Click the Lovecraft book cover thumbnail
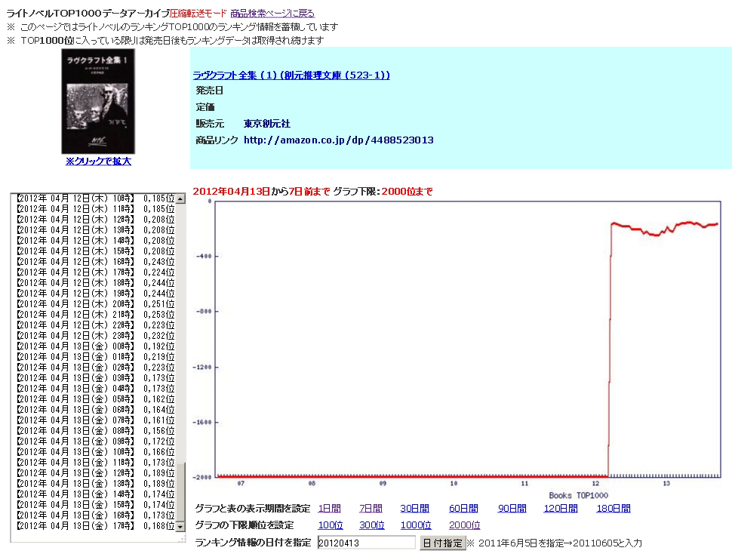 (97, 101)
